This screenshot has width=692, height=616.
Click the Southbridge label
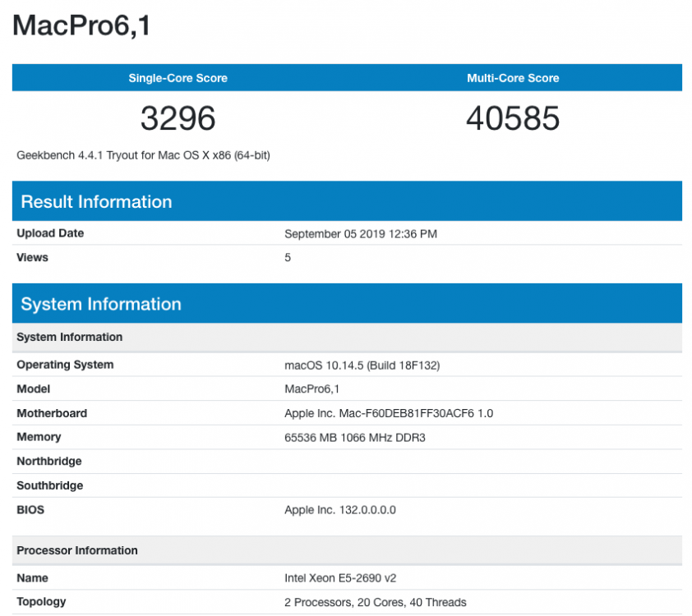click(50, 485)
